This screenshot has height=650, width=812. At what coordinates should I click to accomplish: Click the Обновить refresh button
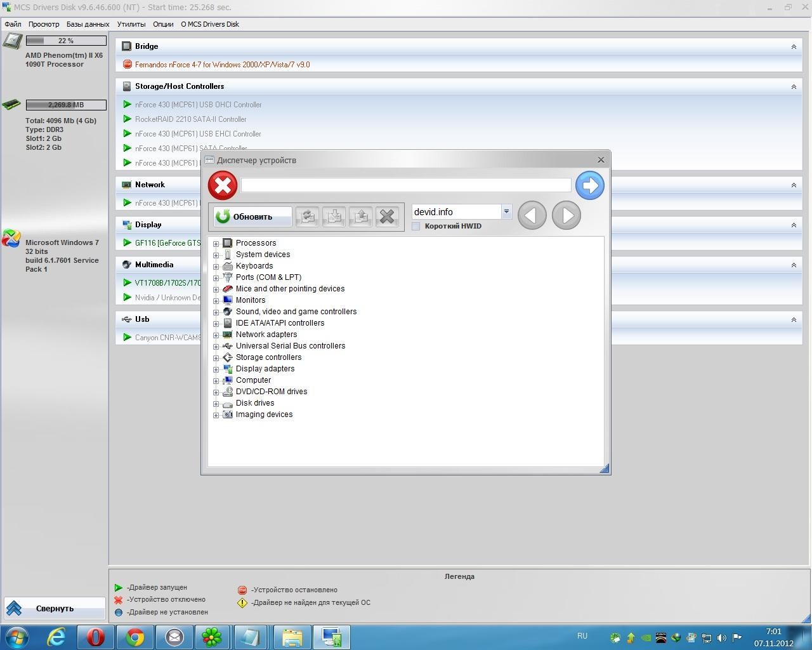pyautogui.click(x=252, y=216)
